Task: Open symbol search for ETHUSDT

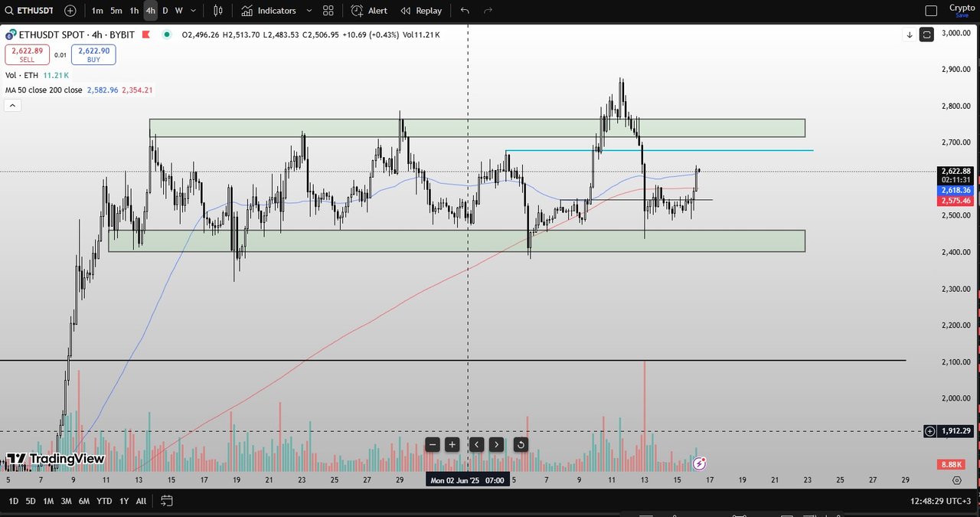Action: (x=31, y=11)
